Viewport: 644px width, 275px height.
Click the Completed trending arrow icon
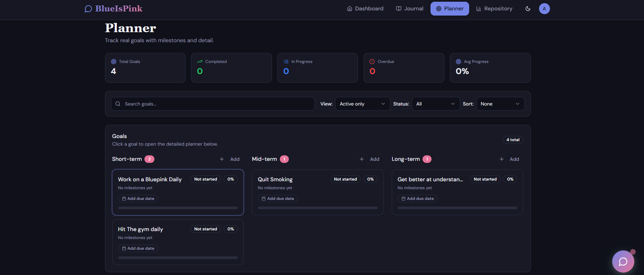[200, 62]
